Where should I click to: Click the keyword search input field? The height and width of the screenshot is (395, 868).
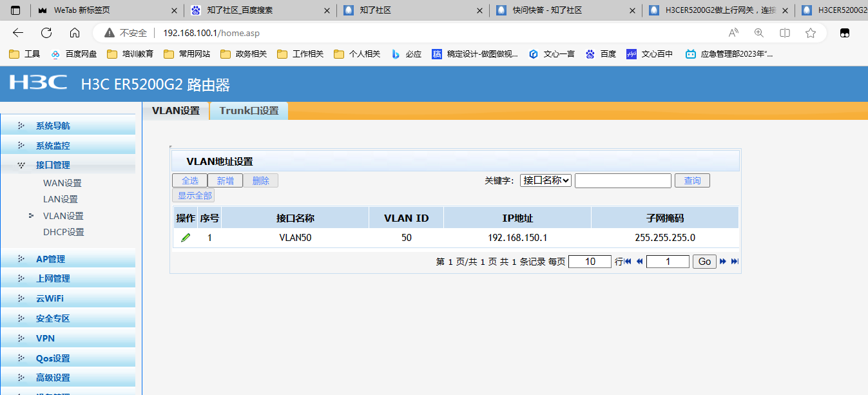tap(623, 180)
